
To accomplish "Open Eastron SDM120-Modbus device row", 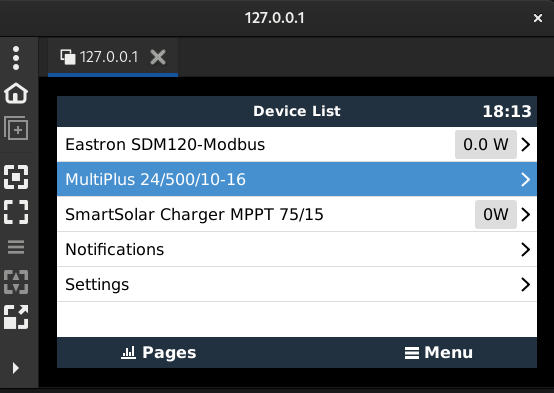I will (297, 145).
